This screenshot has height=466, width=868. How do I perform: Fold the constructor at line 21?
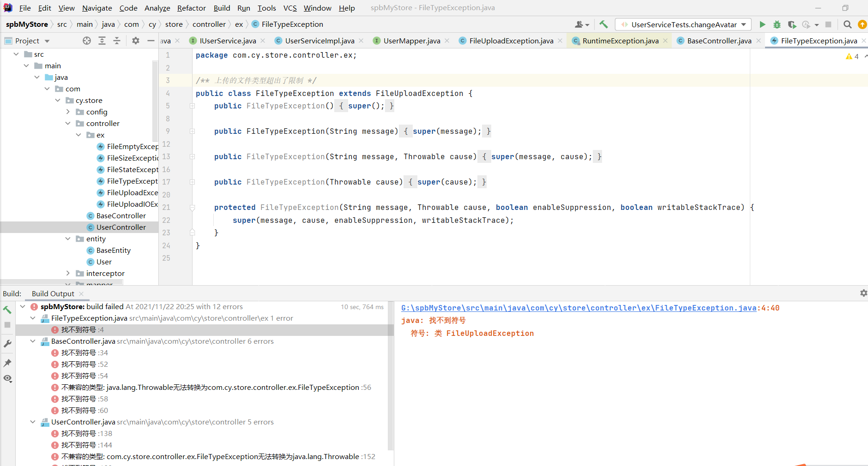click(x=192, y=207)
